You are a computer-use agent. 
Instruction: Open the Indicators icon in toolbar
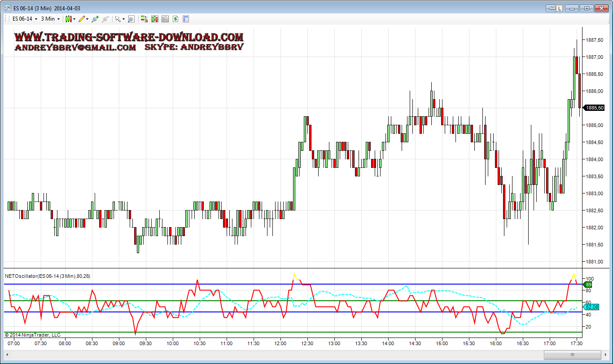[165, 19]
